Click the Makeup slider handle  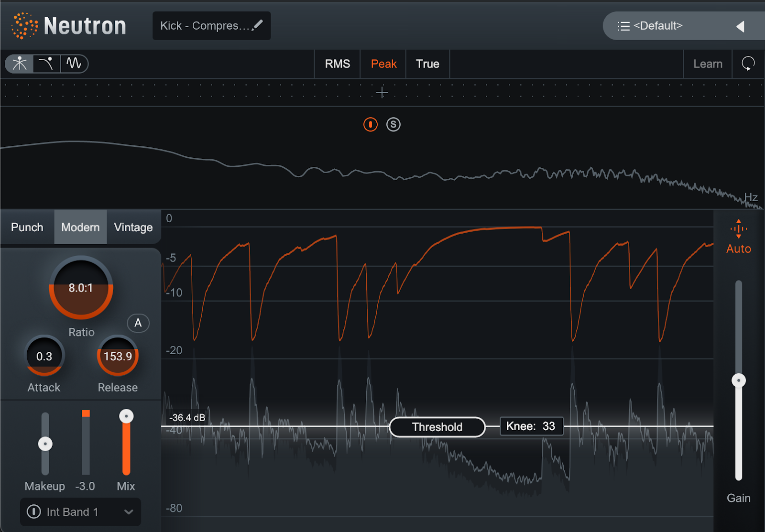(45, 444)
